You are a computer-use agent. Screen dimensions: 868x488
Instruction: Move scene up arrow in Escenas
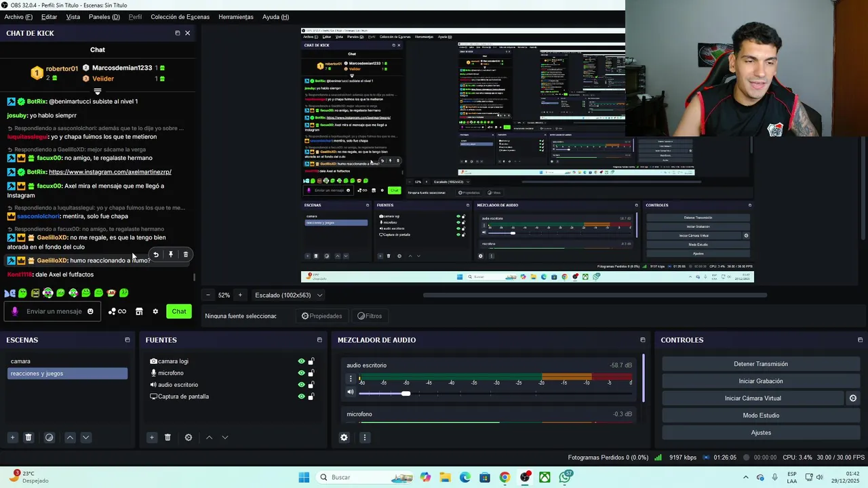pos(70,438)
